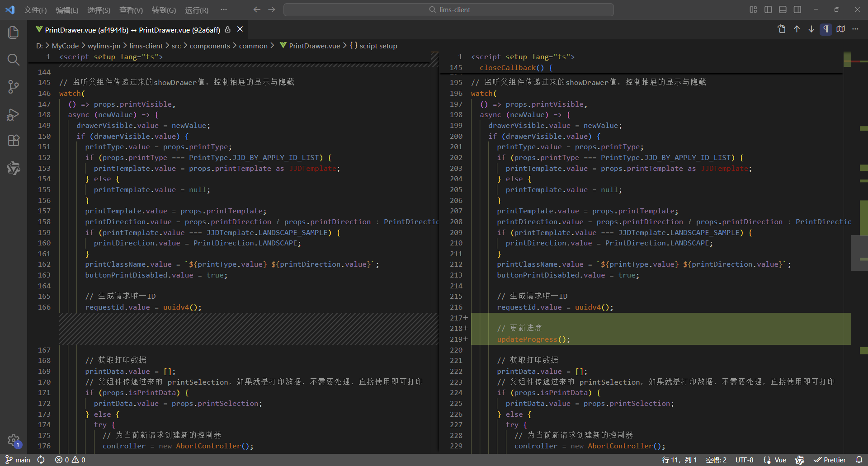Open notifications bell in status bar
This screenshot has height=466, width=868.
pyautogui.click(x=859, y=460)
